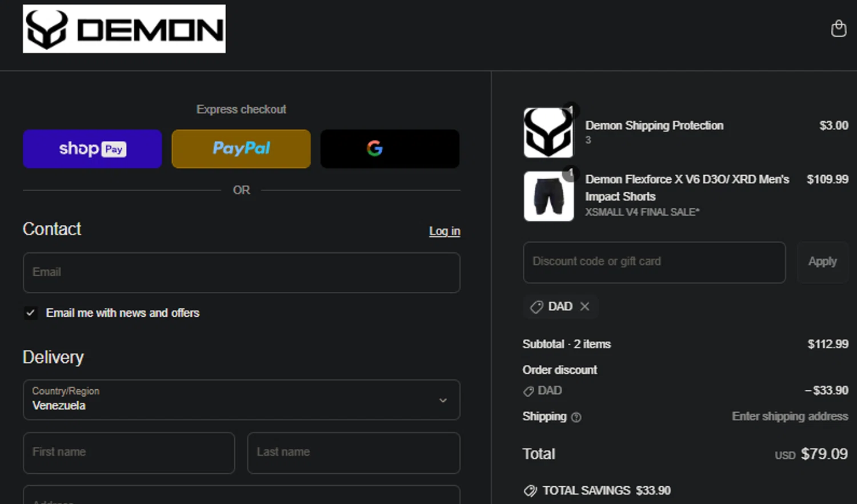857x504 pixels.
Task: Open the Country/Region dropdown
Action: point(242,400)
